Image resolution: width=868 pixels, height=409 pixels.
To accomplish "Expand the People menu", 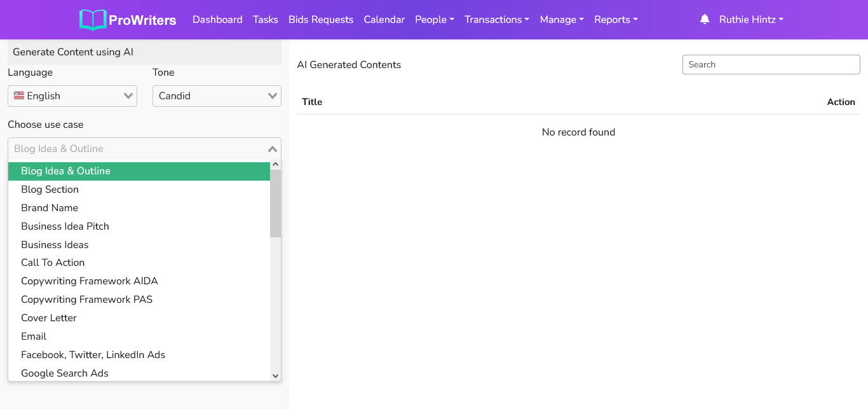I will tap(434, 20).
